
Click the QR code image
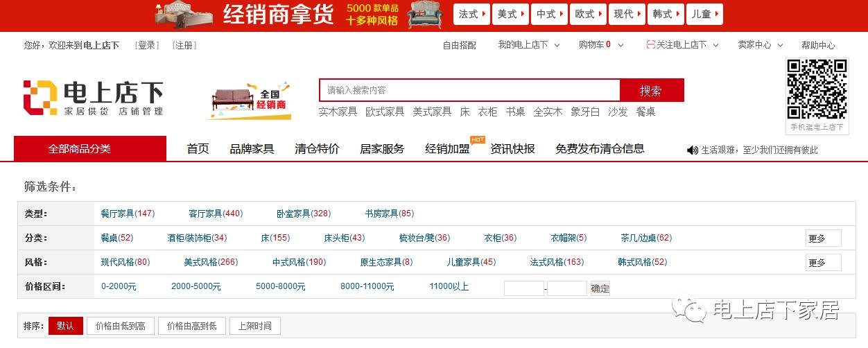(x=816, y=89)
